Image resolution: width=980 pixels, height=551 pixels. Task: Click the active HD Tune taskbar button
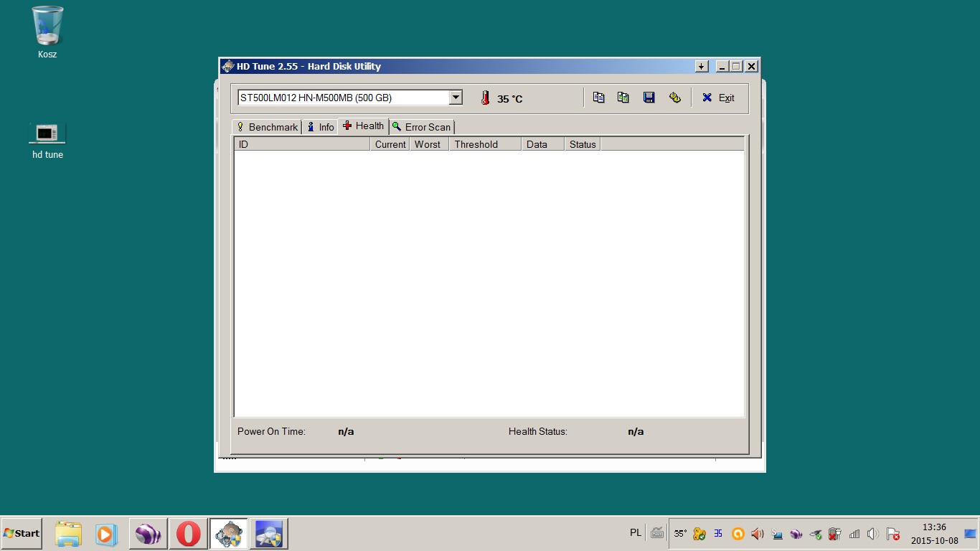pyautogui.click(x=229, y=534)
